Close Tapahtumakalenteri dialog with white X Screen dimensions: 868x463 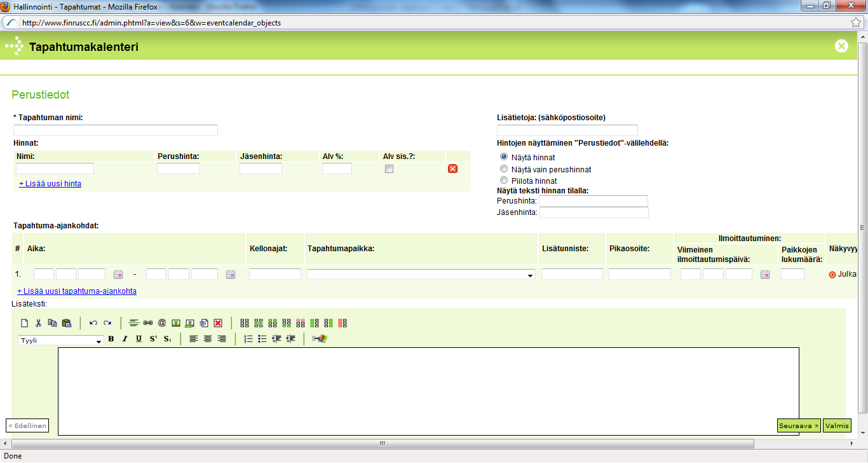841,46
